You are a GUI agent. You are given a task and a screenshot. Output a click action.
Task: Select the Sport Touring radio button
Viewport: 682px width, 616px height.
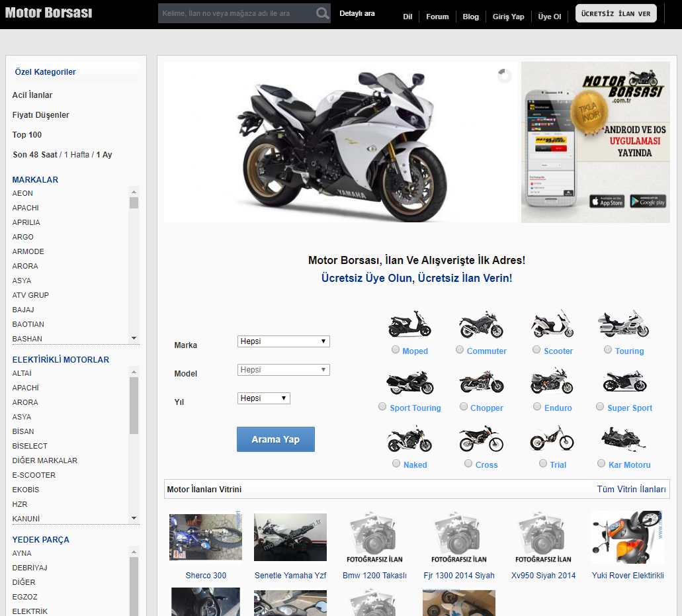click(382, 406)
